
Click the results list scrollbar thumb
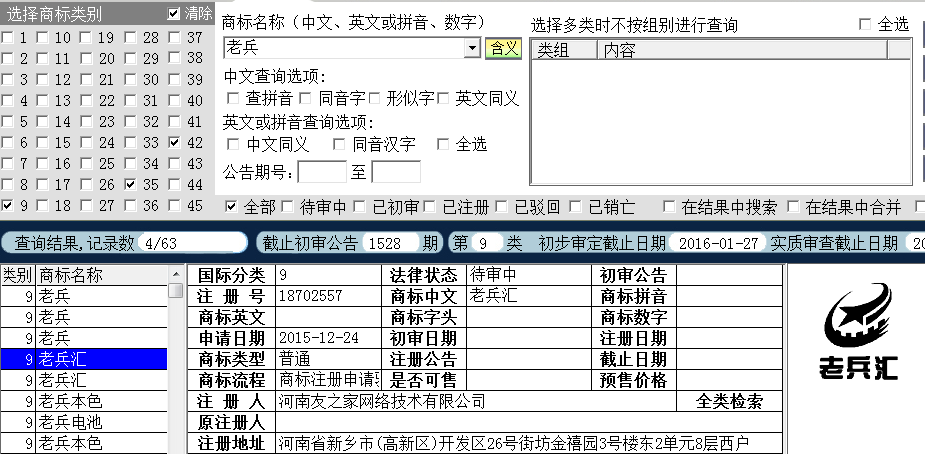point(175,291)
